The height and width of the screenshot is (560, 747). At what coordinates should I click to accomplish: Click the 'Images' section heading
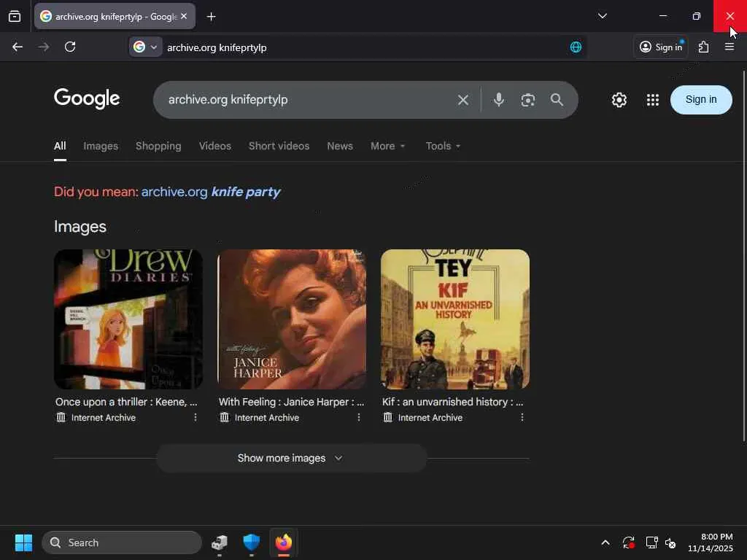pos(80,227)
